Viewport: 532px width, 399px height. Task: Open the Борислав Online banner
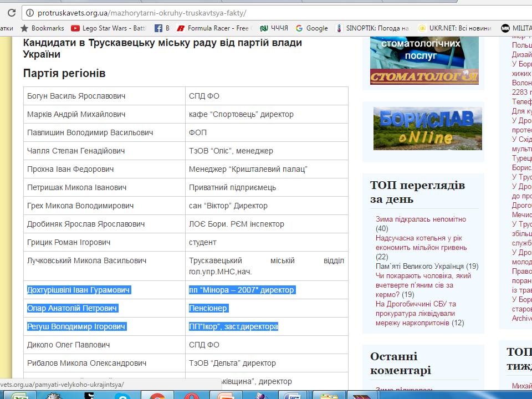(x=427, y=129)
